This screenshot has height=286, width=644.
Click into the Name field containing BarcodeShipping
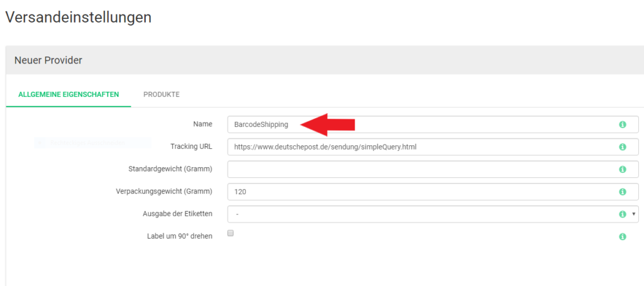(433, 124)
